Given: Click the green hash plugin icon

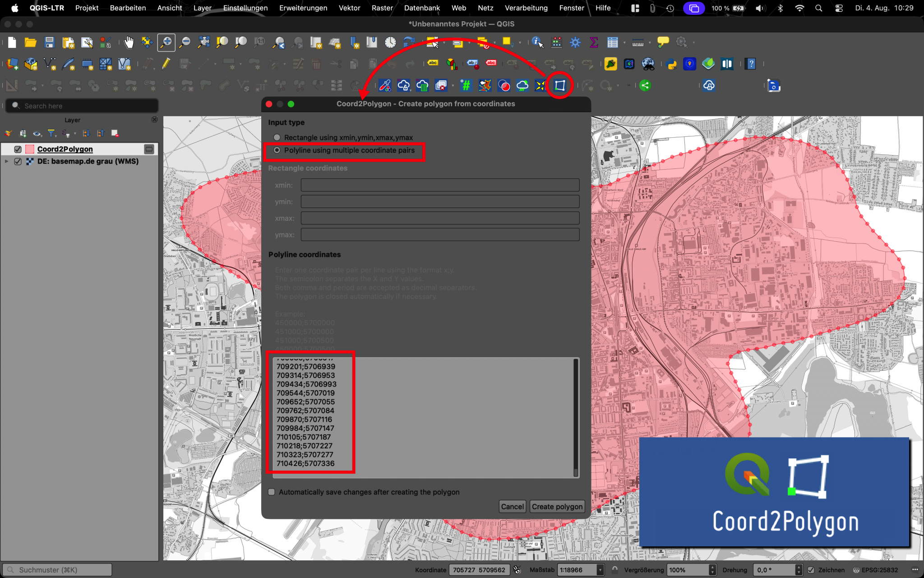Looking at the screenshot, I should 466,85.
